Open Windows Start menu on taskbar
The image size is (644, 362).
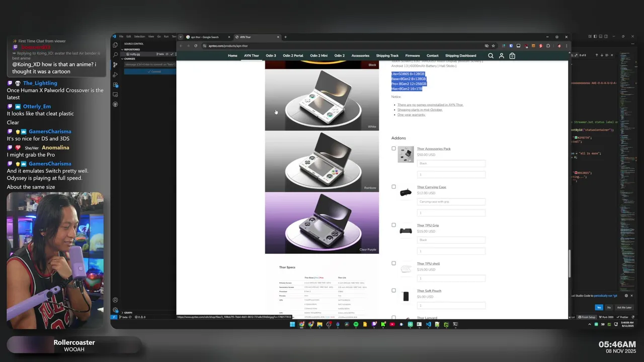click(292, 324)
